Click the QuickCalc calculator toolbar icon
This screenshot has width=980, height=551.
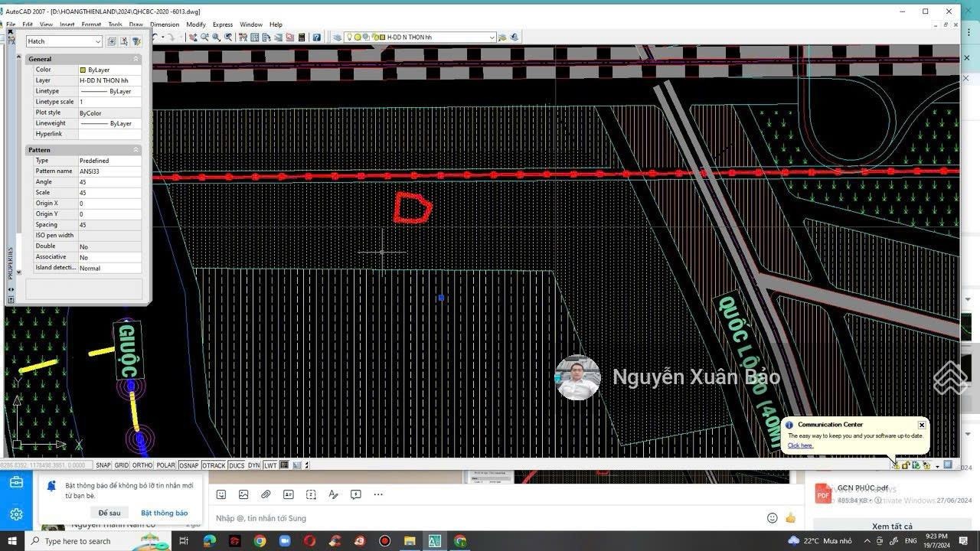[x=302, y=37]
